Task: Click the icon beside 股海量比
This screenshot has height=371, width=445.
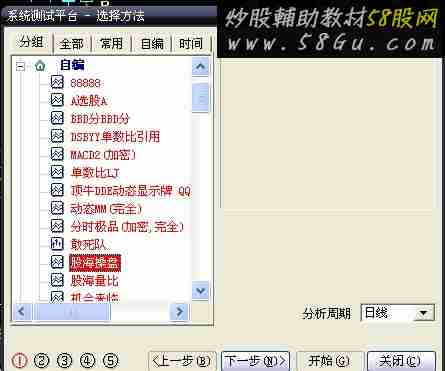Action: pos(57,280)
